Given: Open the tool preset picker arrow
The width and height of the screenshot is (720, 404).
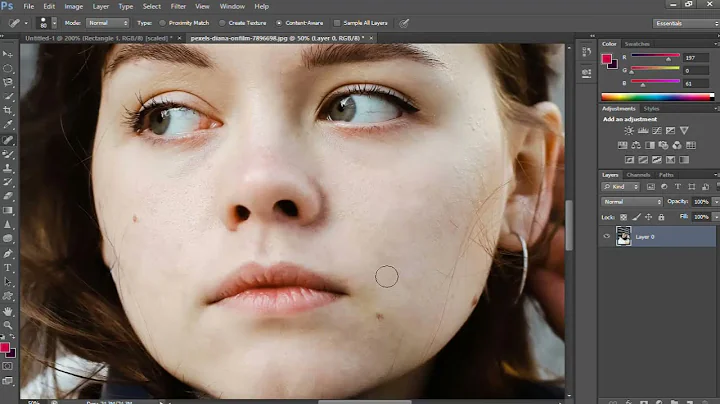Looking at the screenshot, I should pos(26,23).
